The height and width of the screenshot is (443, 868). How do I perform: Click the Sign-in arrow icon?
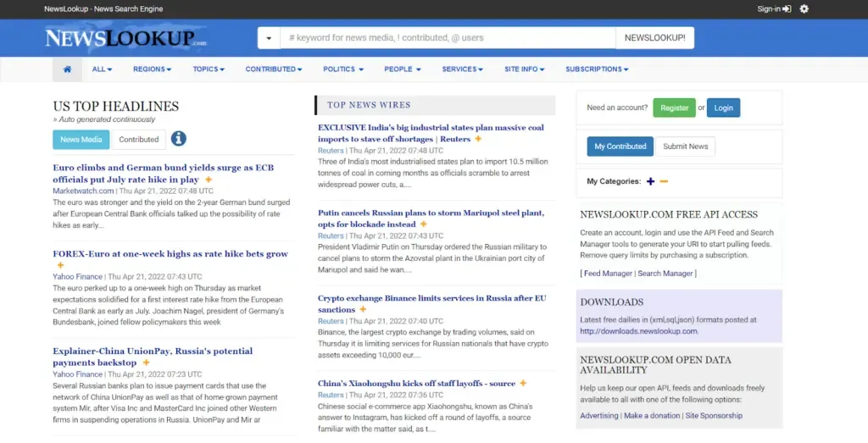(787, 8)
